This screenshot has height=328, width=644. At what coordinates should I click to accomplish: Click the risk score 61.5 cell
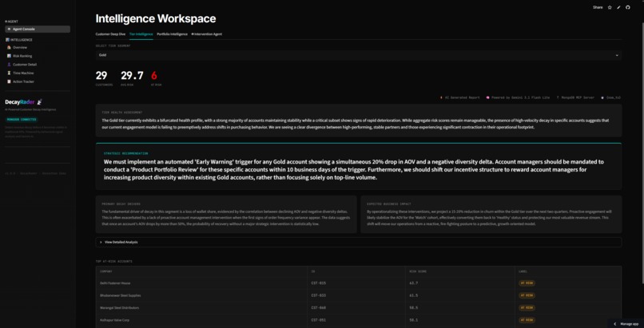click(414, 295)
